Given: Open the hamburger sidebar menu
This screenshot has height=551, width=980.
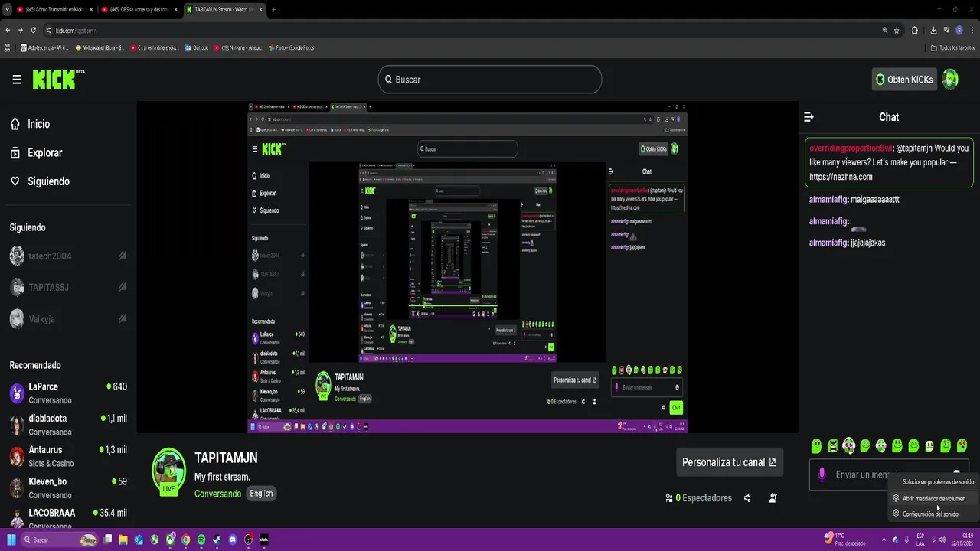Looking at the screenshot, I should (17, 80).
